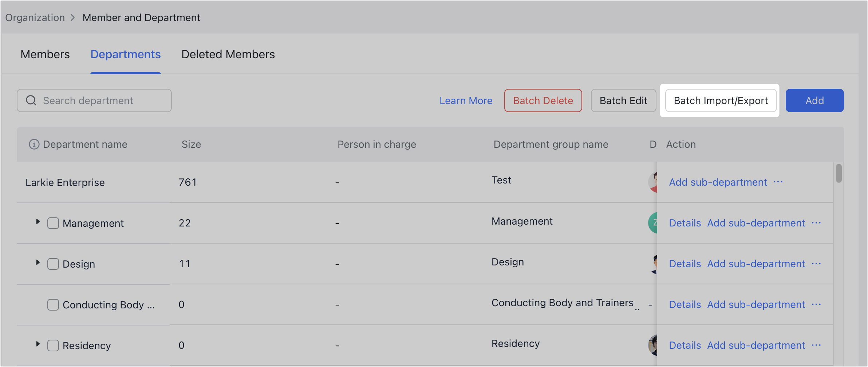Check the Management department checkbox

53,223
